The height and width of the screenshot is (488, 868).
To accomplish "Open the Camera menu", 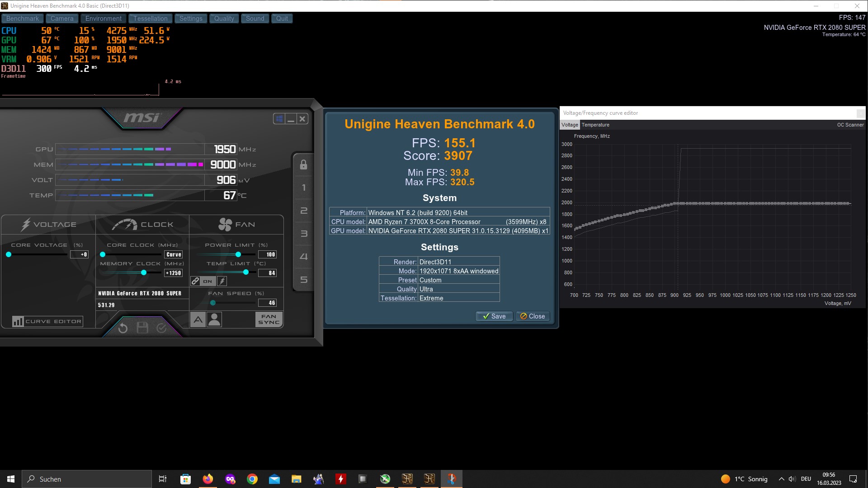I will point(62,19).
